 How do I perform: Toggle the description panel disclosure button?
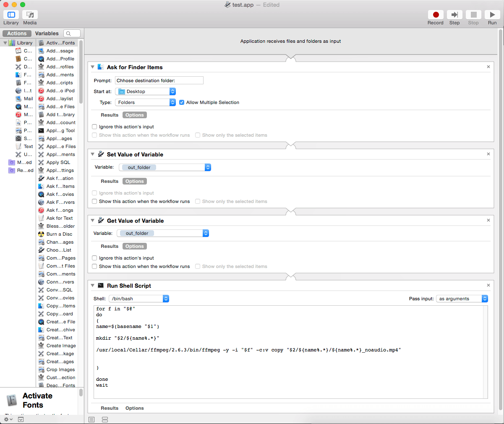[x=21, y=419]
